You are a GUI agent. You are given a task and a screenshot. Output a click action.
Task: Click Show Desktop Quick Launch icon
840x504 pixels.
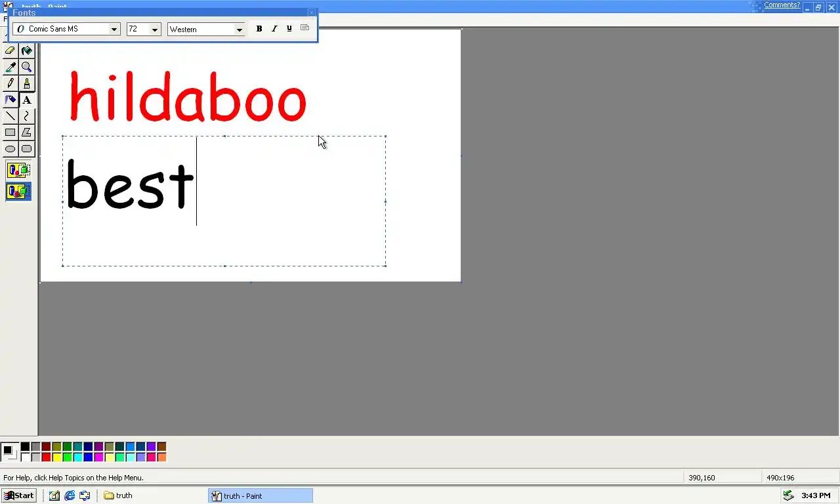[54, 495]
